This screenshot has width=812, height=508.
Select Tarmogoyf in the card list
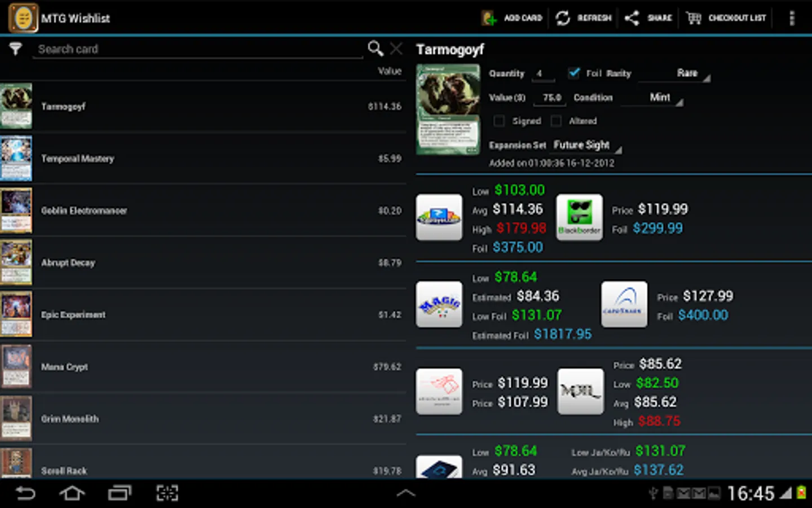click(203, 106)
